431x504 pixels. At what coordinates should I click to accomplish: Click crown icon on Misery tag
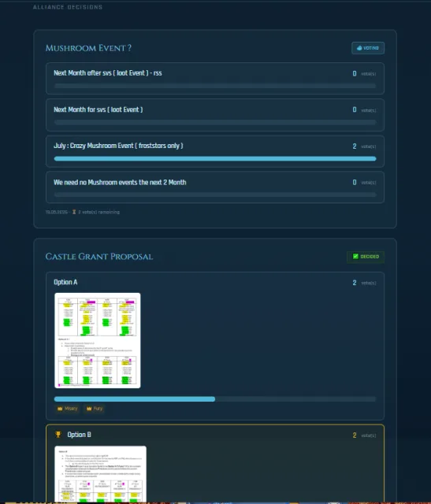click(60, 409)
